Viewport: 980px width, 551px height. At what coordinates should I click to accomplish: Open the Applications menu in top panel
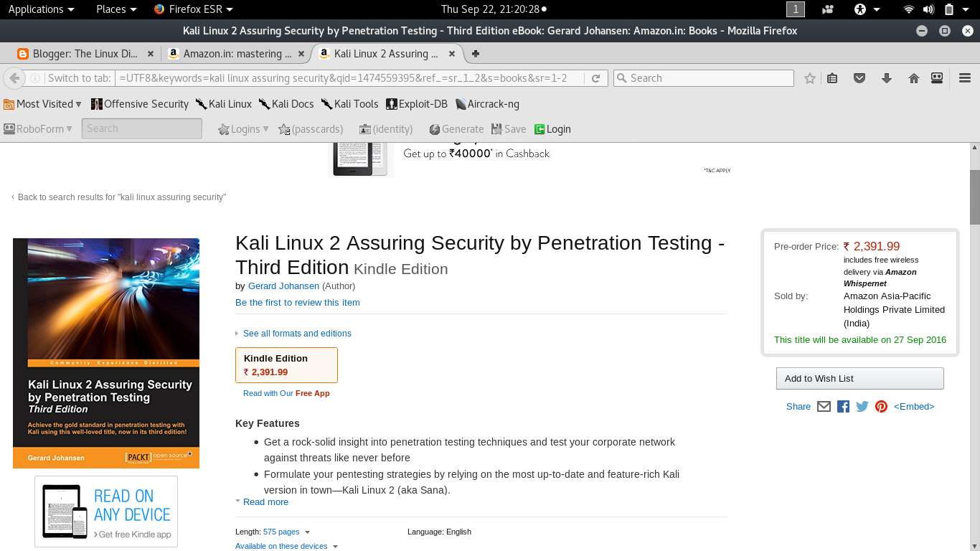(41, 9)
